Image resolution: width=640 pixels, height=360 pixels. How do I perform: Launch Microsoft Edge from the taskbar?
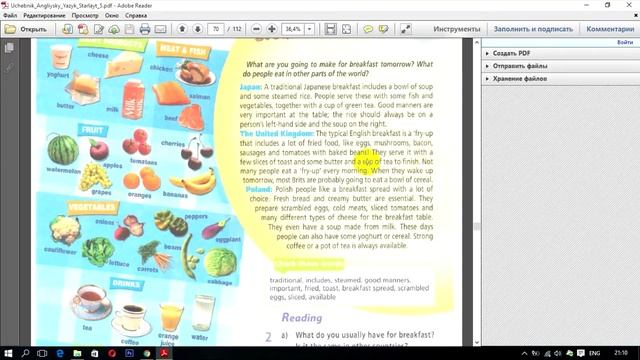tap(60, 353)
